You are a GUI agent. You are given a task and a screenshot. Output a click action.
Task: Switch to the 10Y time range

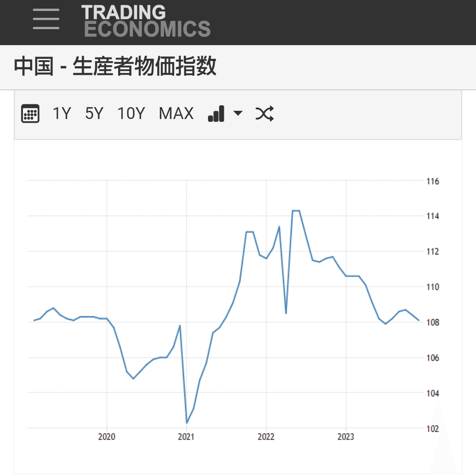tap(131, 114)
